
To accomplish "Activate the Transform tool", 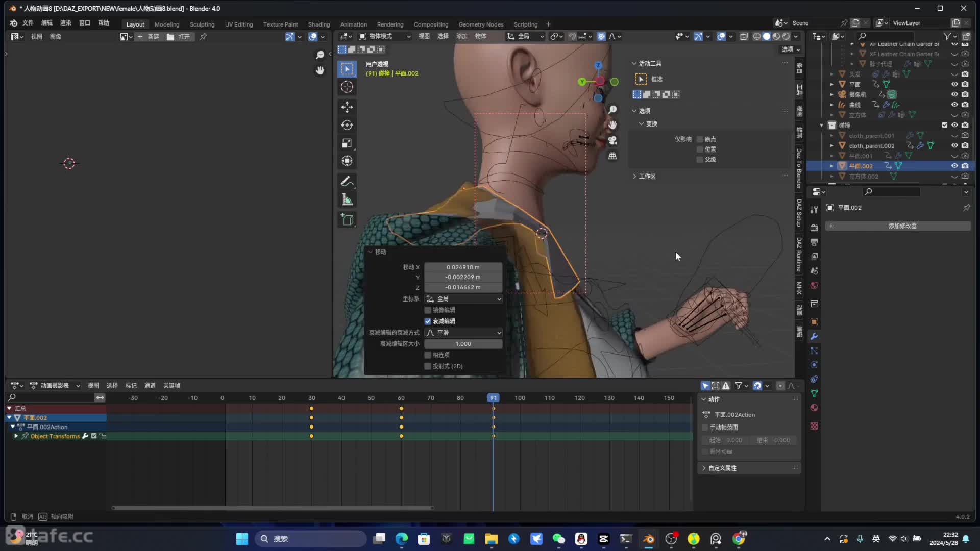I will point(347,161).
